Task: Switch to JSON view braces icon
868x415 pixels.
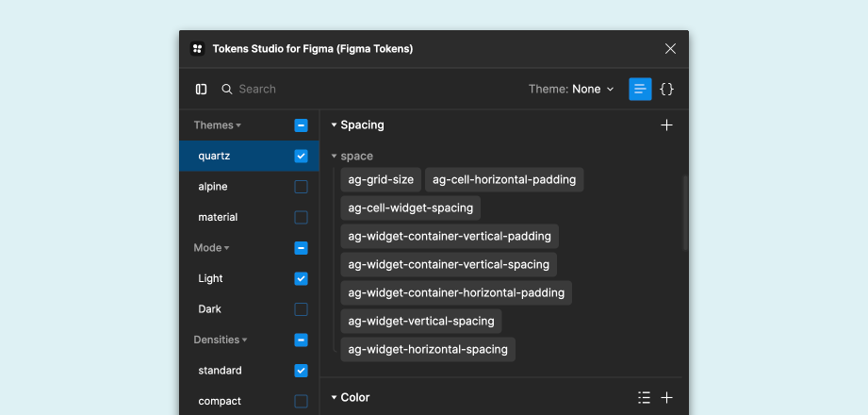Action: pyautogui.click(x=667, y=90)
